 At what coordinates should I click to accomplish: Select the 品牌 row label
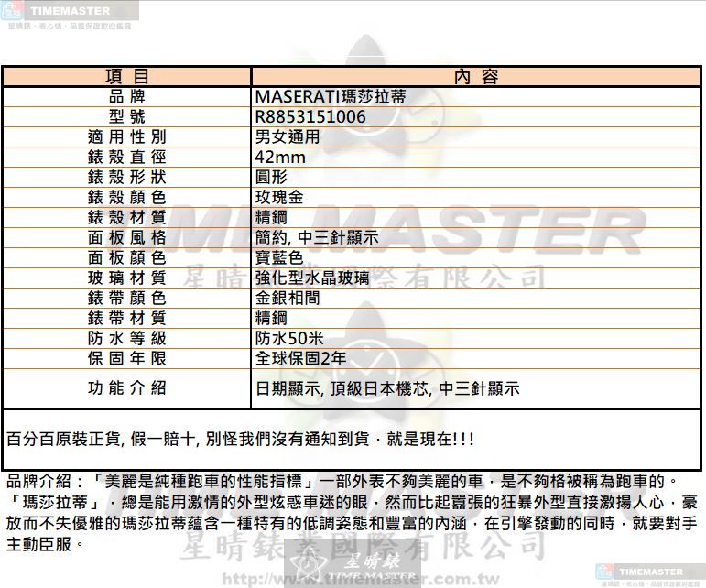(x=127, y=96)
